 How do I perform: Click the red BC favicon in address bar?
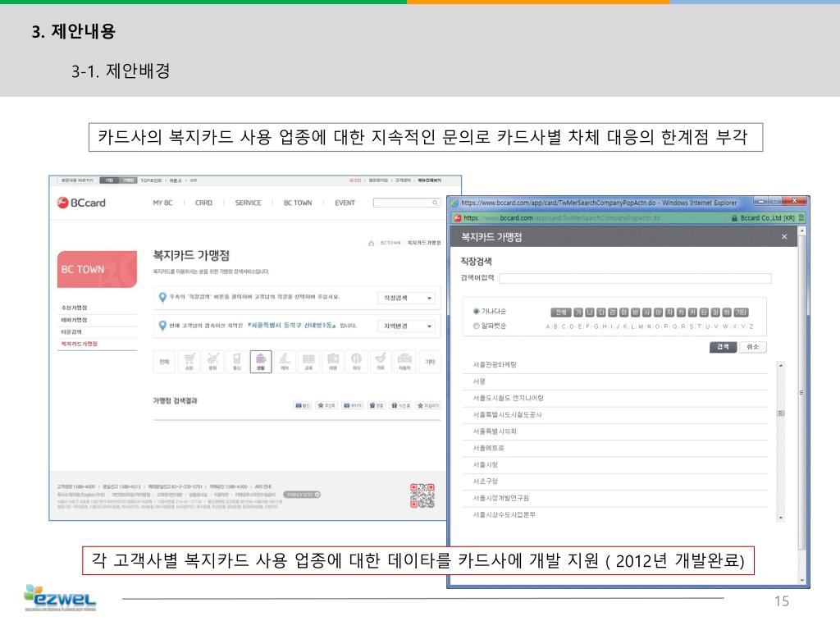pyautogui.click(x=458, y=218)
